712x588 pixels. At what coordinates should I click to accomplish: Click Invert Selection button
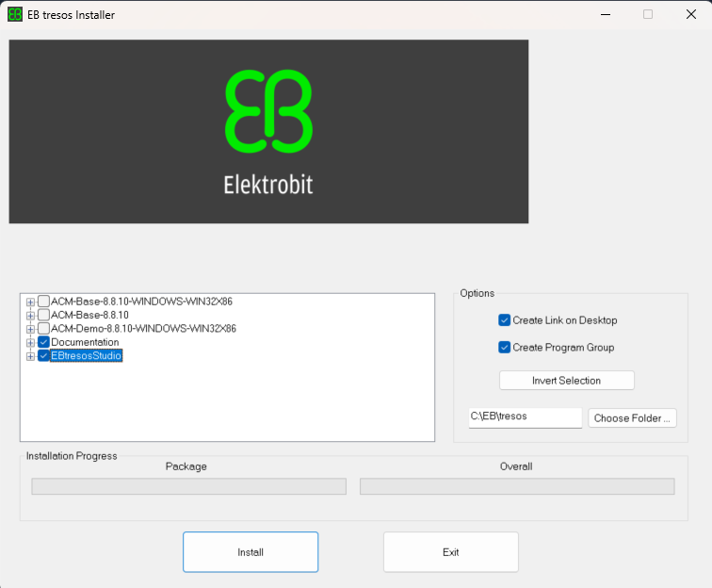point(567,381)
